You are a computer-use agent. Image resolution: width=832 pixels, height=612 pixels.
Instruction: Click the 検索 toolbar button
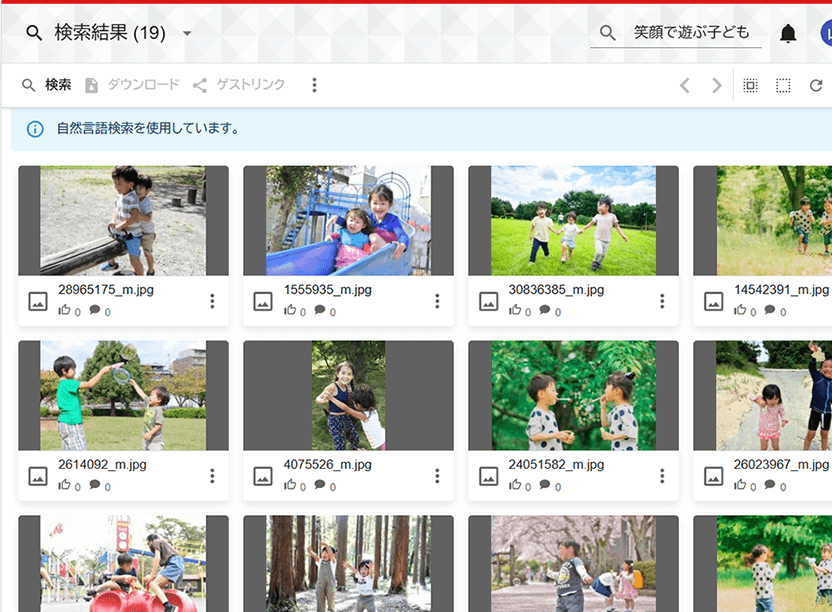coord(47,85)
